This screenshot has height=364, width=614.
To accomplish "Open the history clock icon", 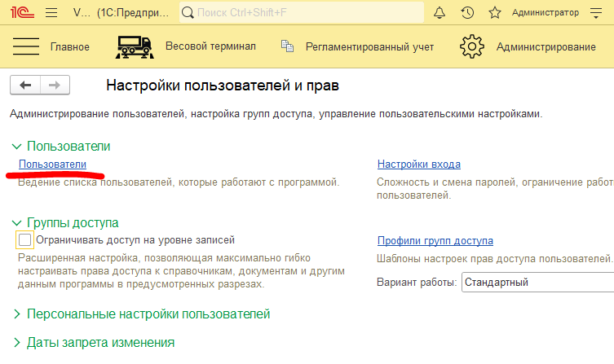I will tap(467, 13).
